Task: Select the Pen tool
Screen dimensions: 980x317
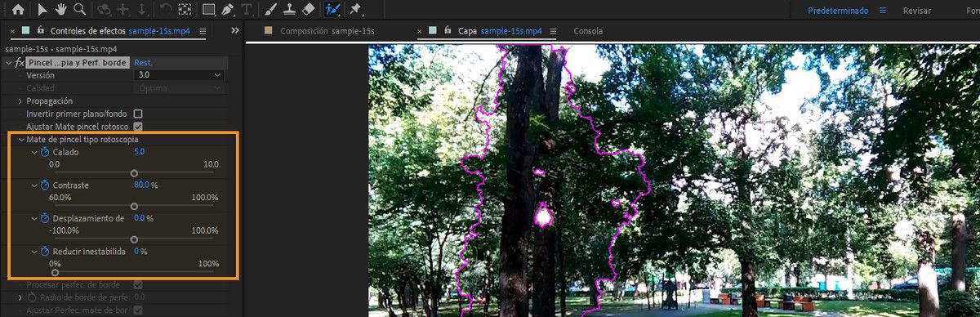Action: [x=228, y=11]
